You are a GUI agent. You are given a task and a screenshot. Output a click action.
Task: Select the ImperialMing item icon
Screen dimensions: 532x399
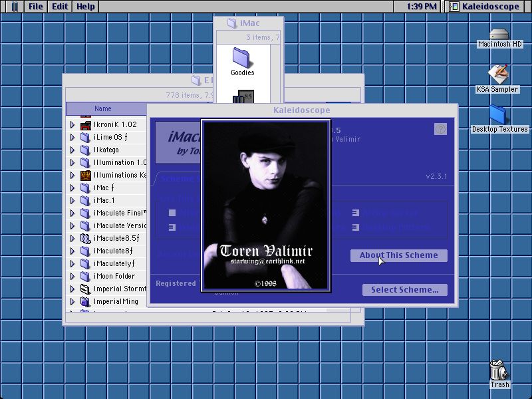86,302
